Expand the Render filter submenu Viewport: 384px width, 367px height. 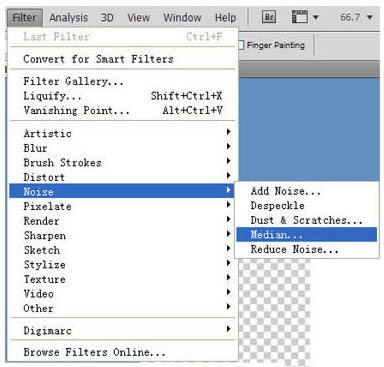pyautogui.click(x=123, y=221)
